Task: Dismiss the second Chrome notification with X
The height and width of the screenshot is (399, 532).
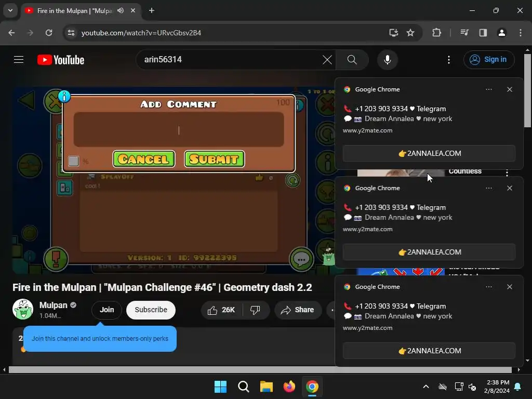Action: point(509,188)
